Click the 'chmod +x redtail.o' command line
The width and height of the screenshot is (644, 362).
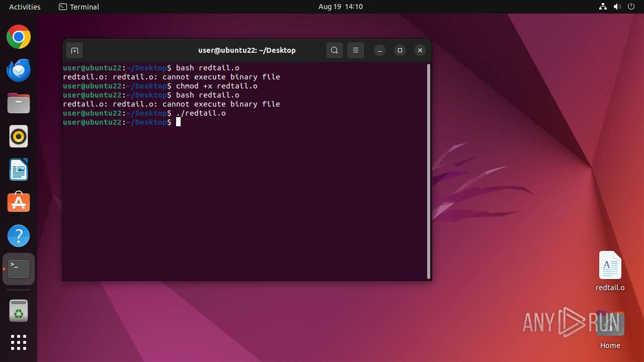pos(217,86)
